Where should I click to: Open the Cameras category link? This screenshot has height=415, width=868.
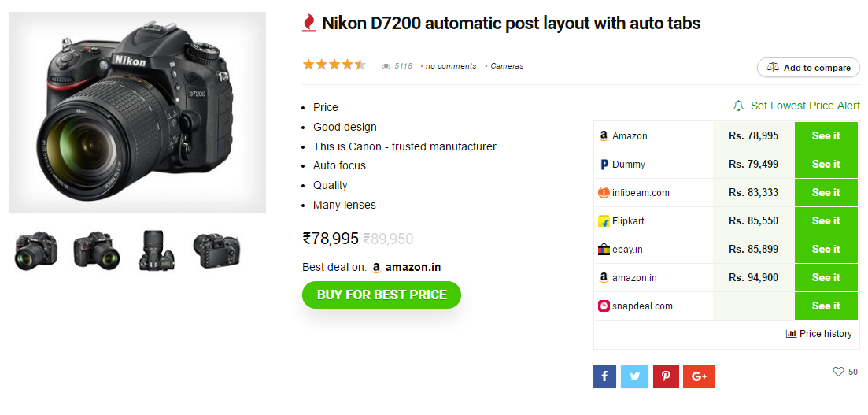[x=507, y=66]
